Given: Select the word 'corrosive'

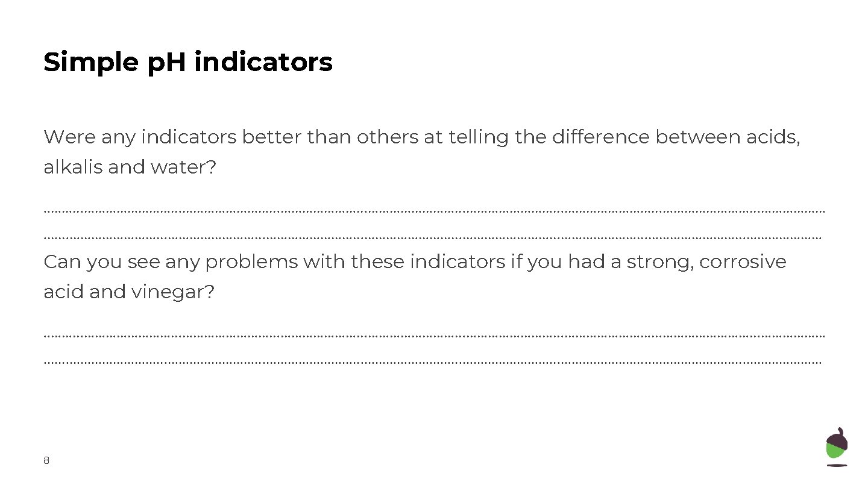Looking at the screenshot, I should click(743, 262).
